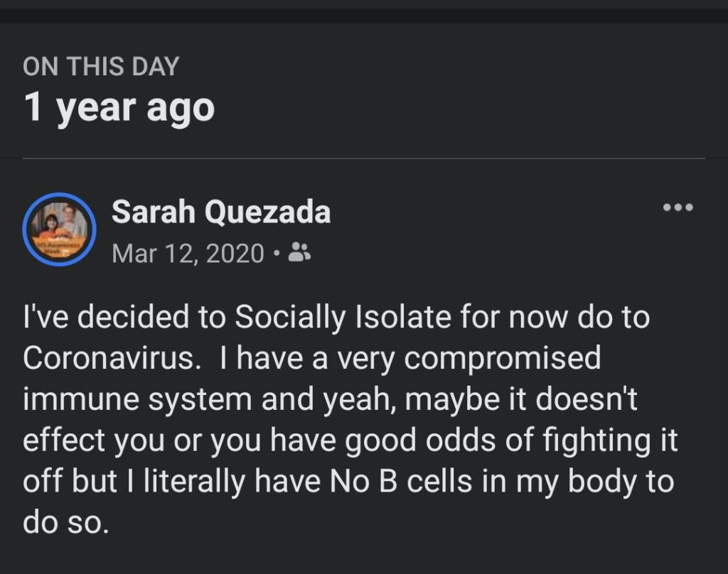Click the word Coronavirus in the post
Screen dimensions: 728x574
pos(108,358)
